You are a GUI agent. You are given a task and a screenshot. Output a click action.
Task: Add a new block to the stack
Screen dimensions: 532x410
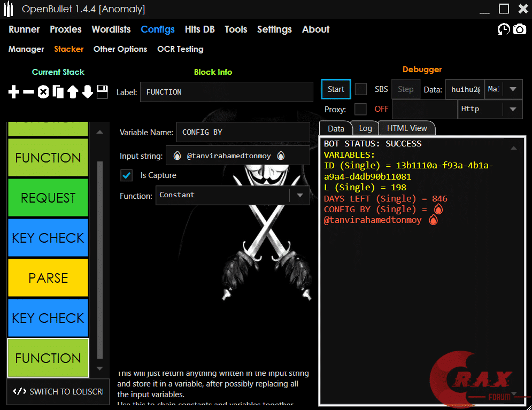click(x=13, y=92)
